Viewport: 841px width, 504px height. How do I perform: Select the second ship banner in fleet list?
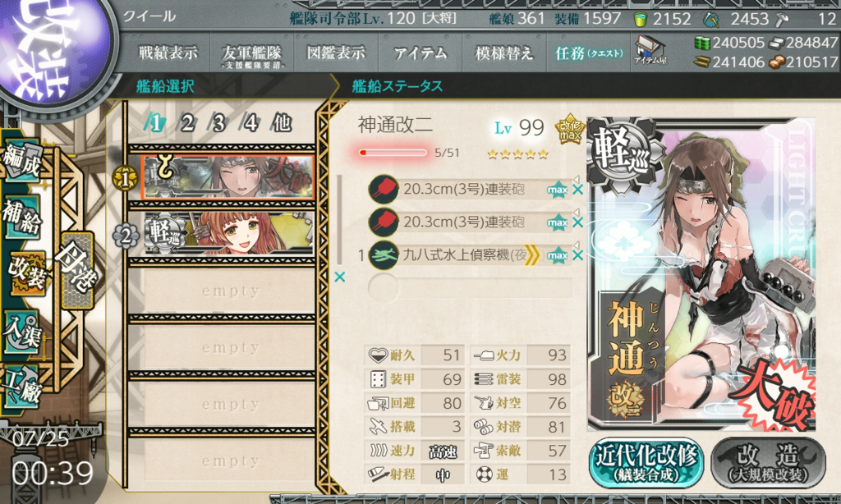pos(228,234)
